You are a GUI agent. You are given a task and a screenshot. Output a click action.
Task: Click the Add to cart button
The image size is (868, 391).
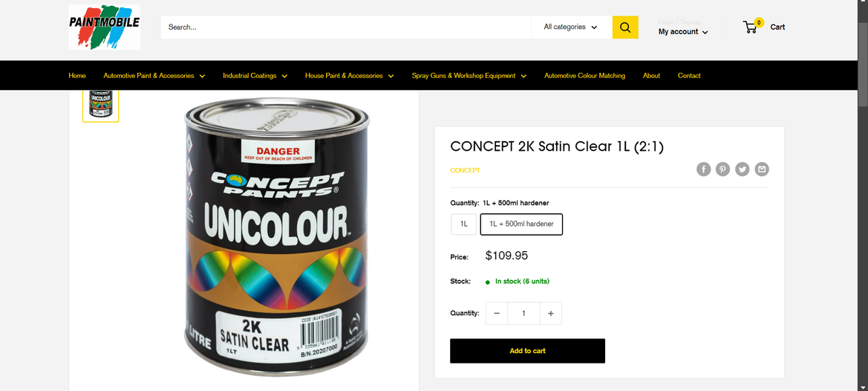point(527,351)
